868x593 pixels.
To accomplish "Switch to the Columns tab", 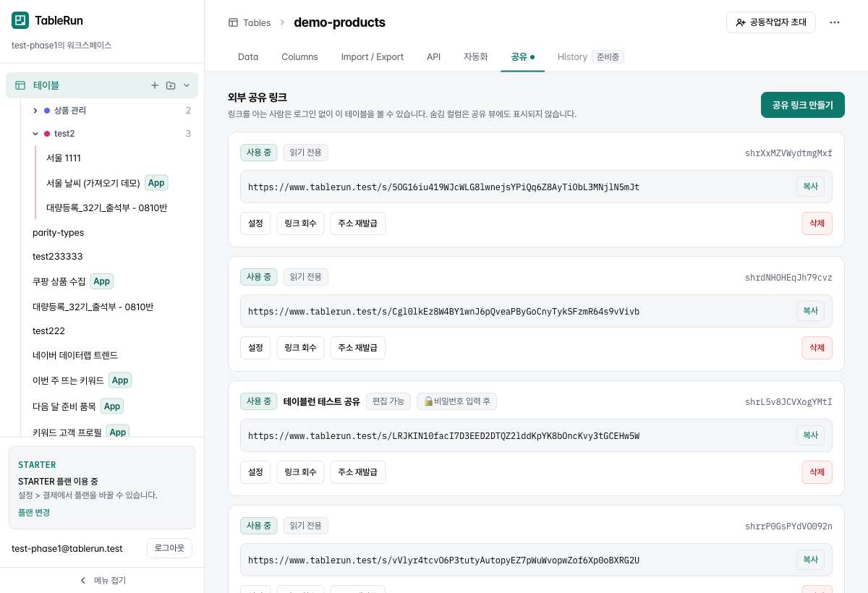I will click(299, 56).
